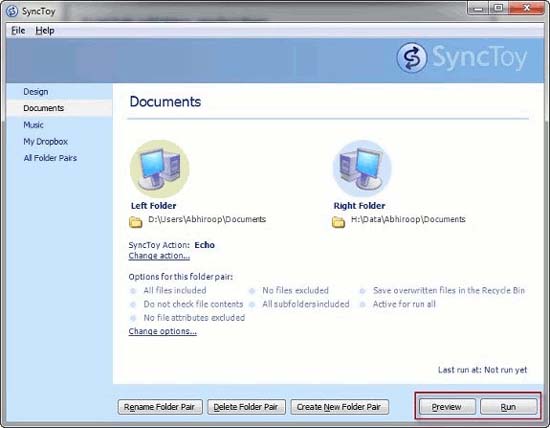The width and height of the screenshot is (550, 428).
Task: Click the Active for run all text
Action: [x=404, y=304]
